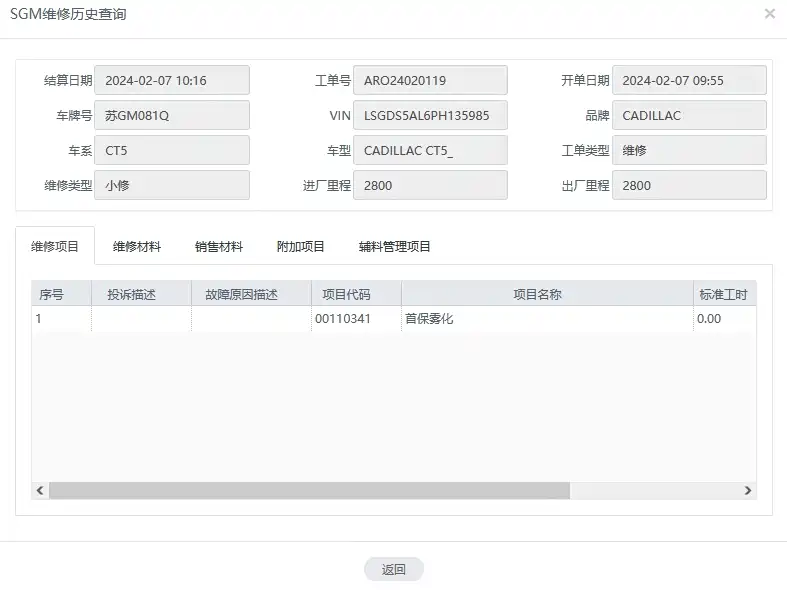
Task: Click the 结算日期 field showing 2024-02-07 10:16
Action: 172,80
